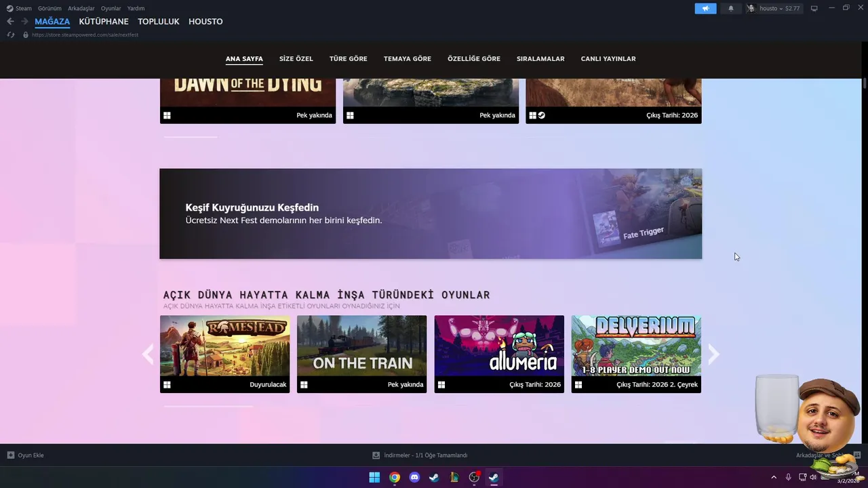Click the volume tray icon
Image resolution: width=868 pixels, height=488 pixels.
pyautogui.click(x=813, y=477)
